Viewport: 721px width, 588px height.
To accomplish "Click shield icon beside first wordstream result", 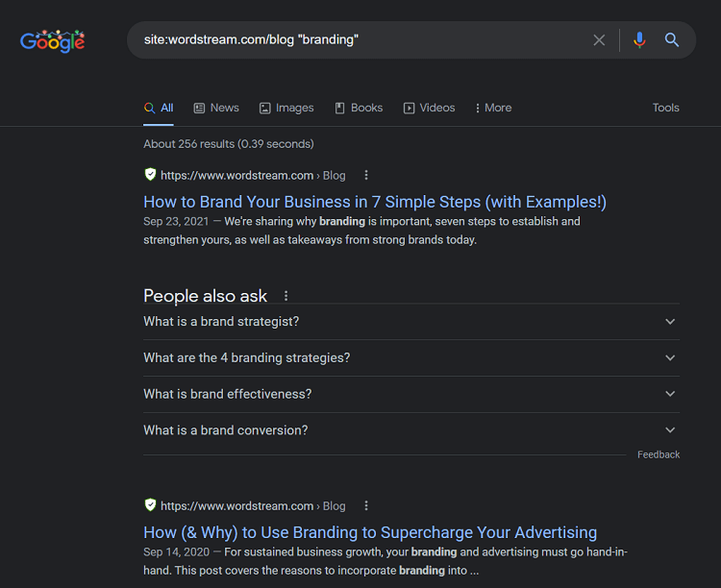I will tap(150, 175).
